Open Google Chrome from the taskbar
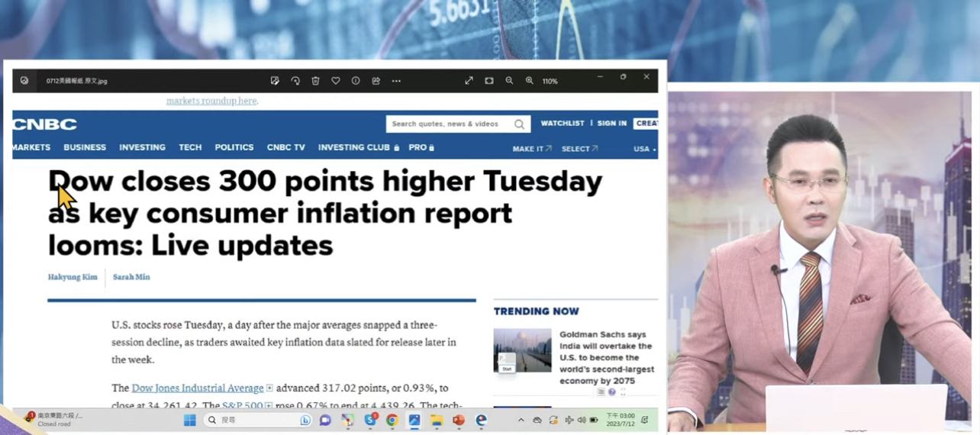 392,420
